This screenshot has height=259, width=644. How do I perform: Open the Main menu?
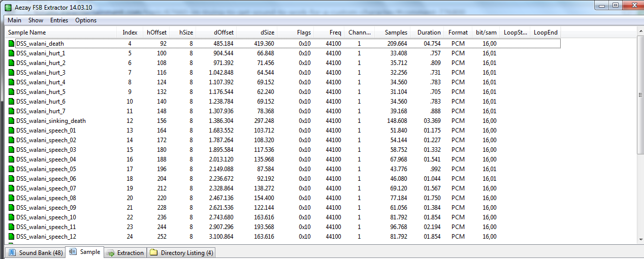tap(14, 20)
